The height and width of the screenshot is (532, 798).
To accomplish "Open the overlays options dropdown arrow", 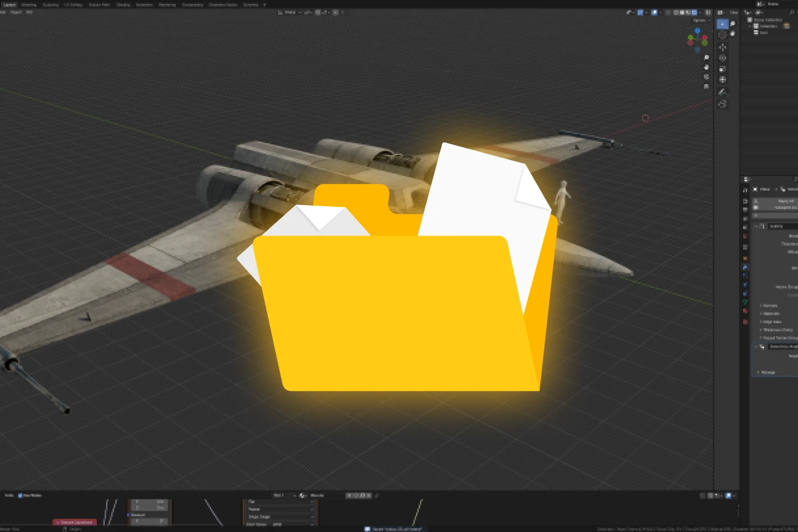I will 660,12.
